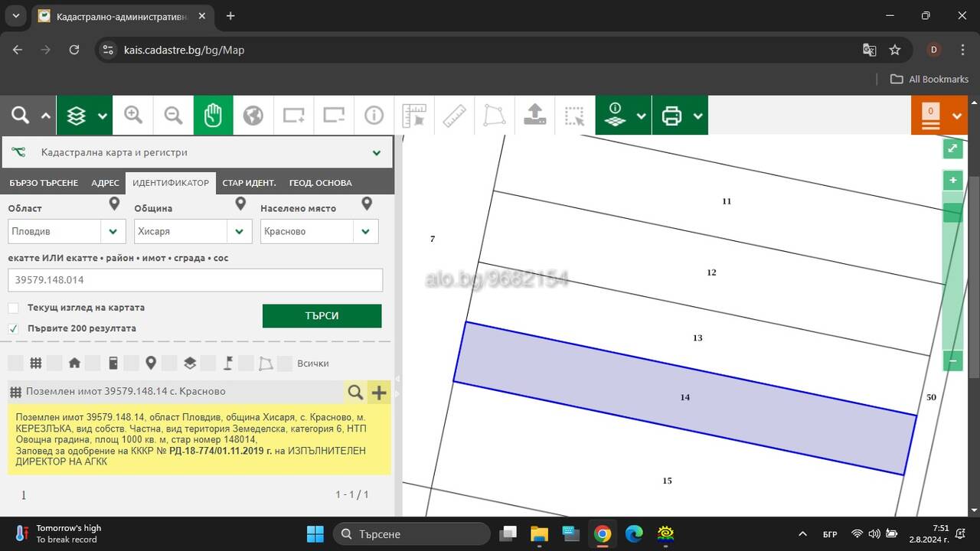Activate the pan hand tool
The height and width of the screenshot is (551, 980).
(213, 116)
